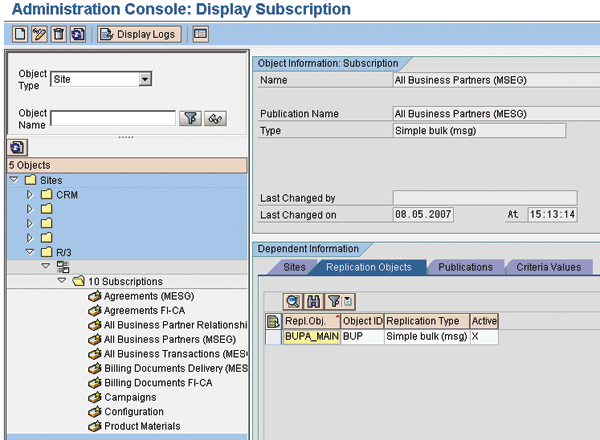Click the Last Changed on date 08.05.2007
The width and height of the screenshot is (600, 440).
tap(423, 214)
